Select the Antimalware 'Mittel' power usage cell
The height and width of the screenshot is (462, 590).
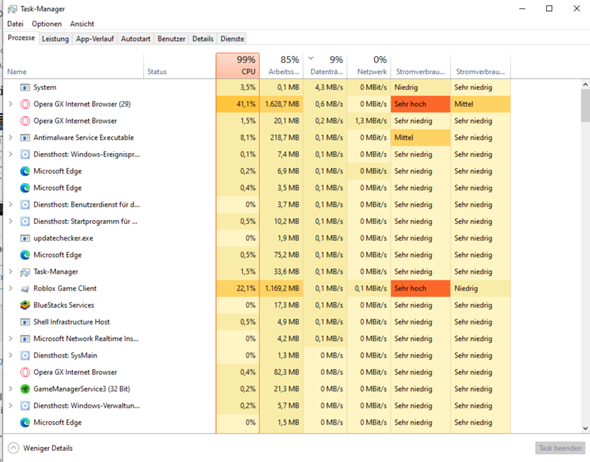420,138
